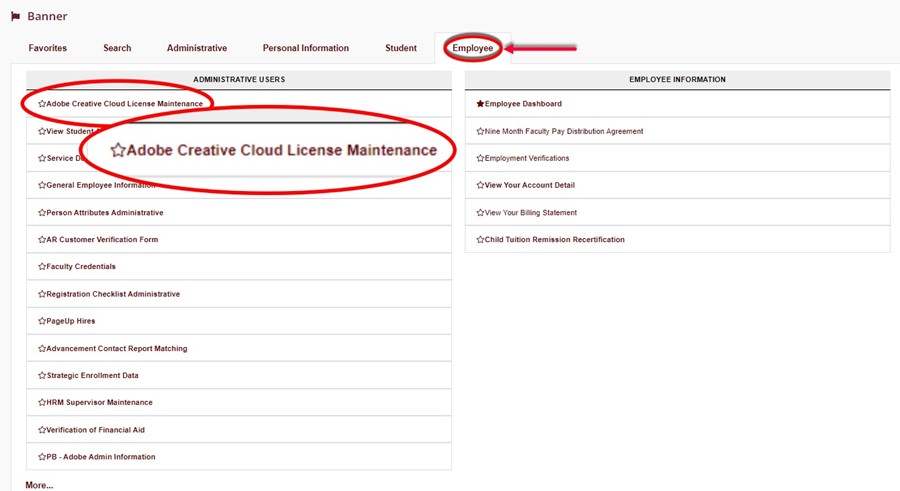Screen dimensions: 900x491
Task: Open Verification of Financial Aid
Action: pyautogui.click(x=96, y=430)
